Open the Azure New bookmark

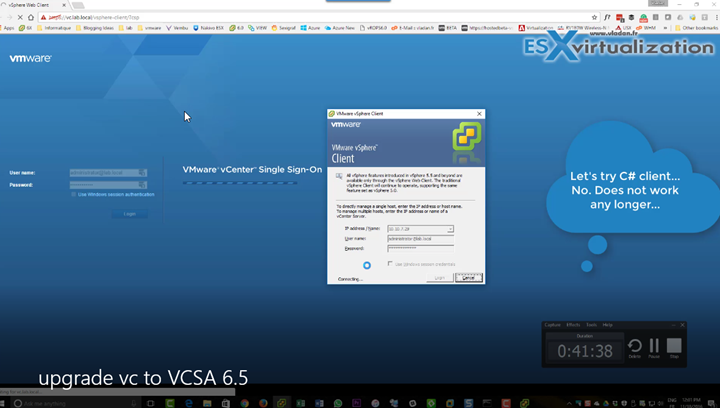click(340, 28)
